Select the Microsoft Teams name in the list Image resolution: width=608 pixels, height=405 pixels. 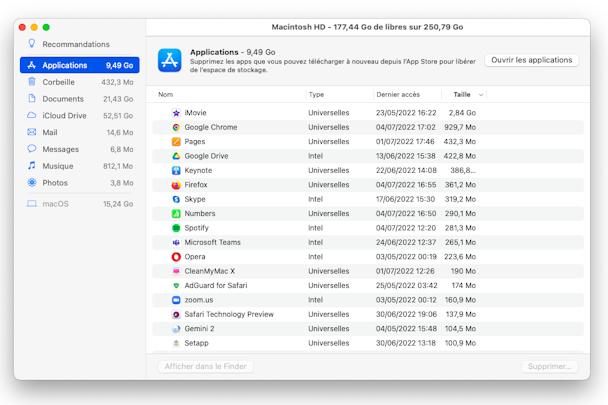click(212, 242)
